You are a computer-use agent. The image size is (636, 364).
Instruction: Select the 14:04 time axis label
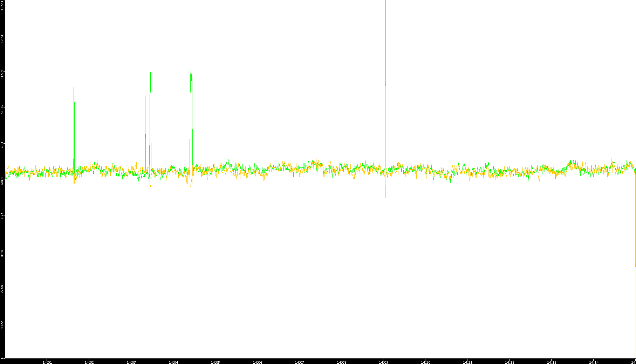[x=173, y=362]
